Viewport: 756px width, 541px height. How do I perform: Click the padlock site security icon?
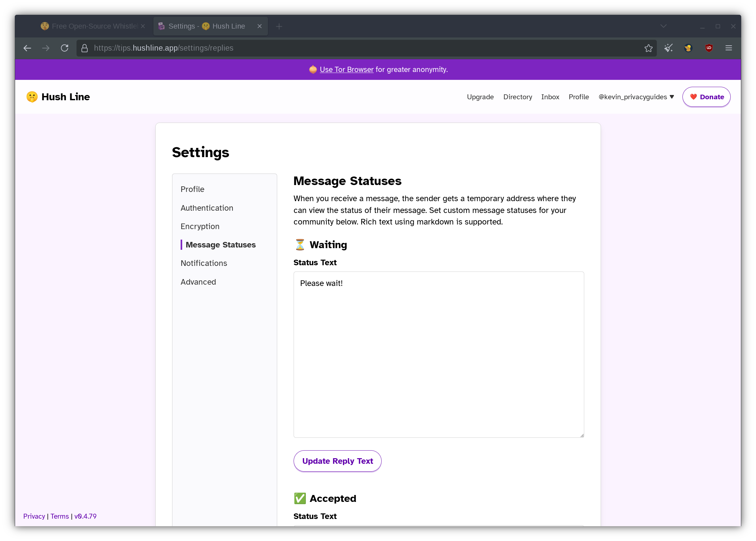click(84, 48)
